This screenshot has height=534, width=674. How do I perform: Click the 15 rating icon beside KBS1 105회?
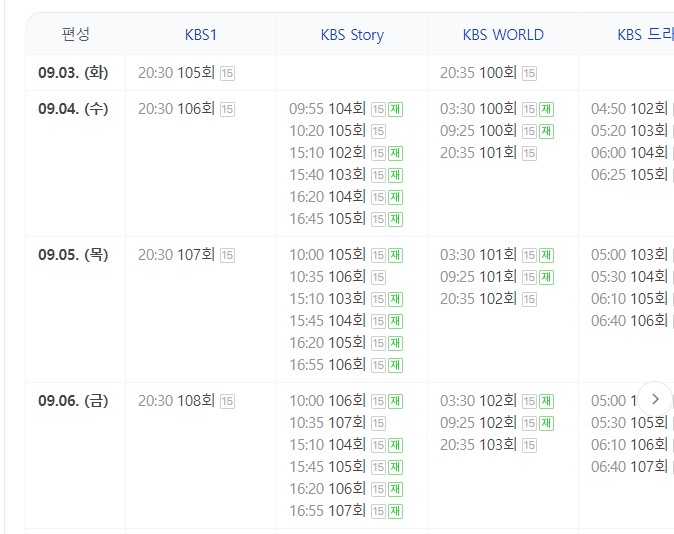[x=227, y=73]
